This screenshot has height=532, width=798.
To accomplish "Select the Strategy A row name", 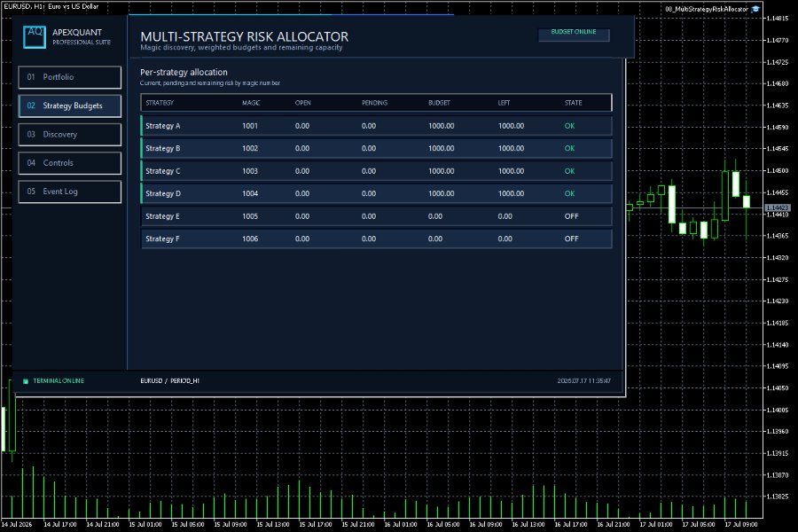I will (163, 126).
